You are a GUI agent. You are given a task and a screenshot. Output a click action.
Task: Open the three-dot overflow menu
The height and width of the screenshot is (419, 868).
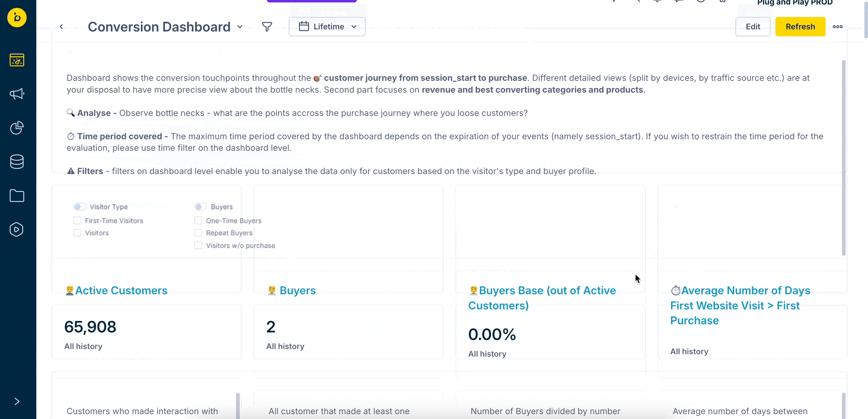[x=838, y=27]
